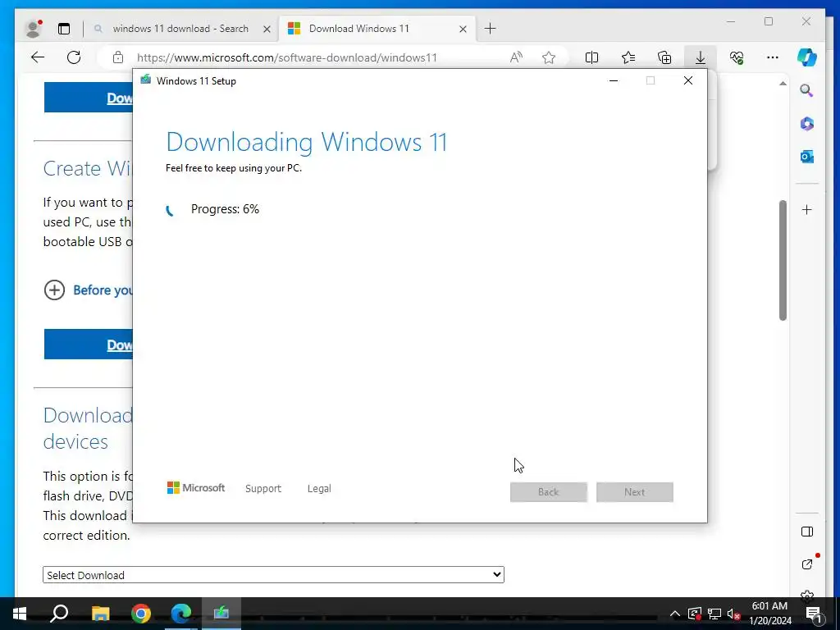Open the Favorites list icon
The image size is (840, 630).
[x=628, y=57]
